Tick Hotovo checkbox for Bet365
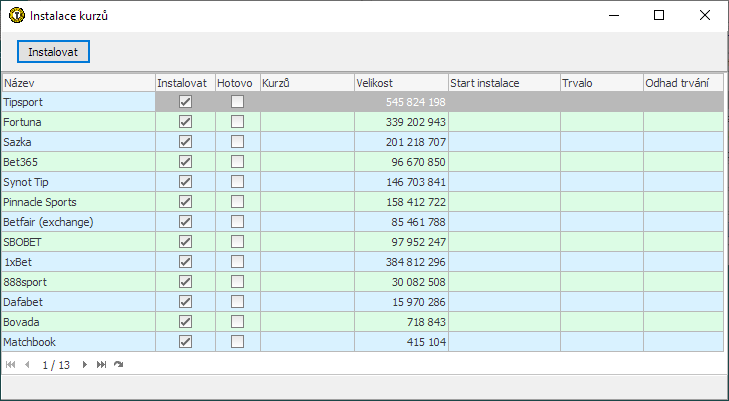This screenshot has width=729, height=401. click(238, 162)
